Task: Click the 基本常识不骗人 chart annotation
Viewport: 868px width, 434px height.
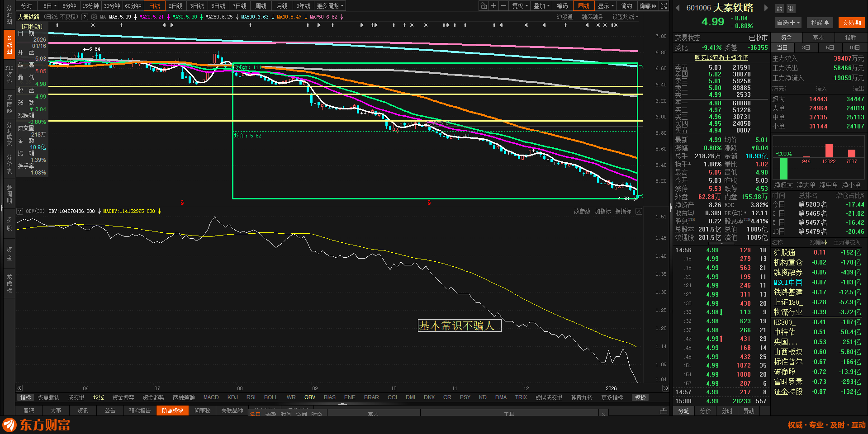Action: (x=459, y=325)
